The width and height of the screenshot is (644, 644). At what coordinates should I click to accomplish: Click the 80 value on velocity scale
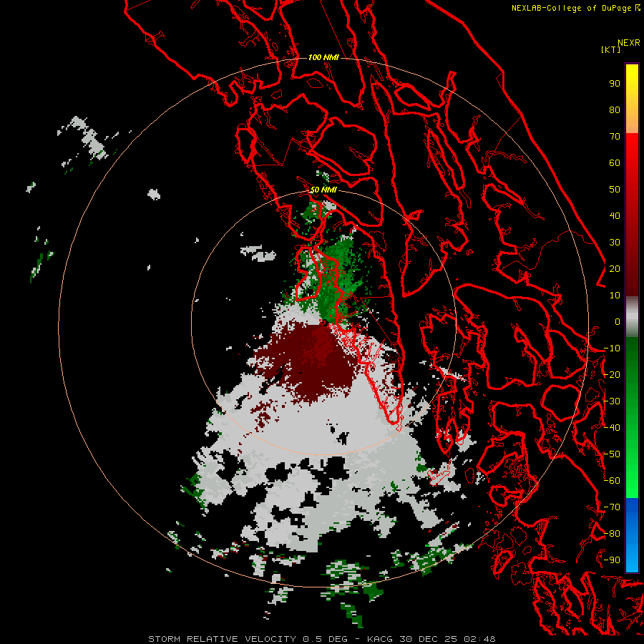615,110
